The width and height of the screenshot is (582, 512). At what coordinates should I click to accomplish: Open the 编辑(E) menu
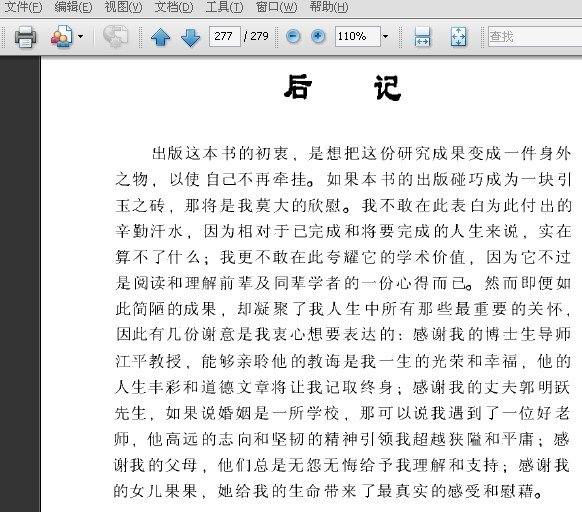tap(73, 7)
